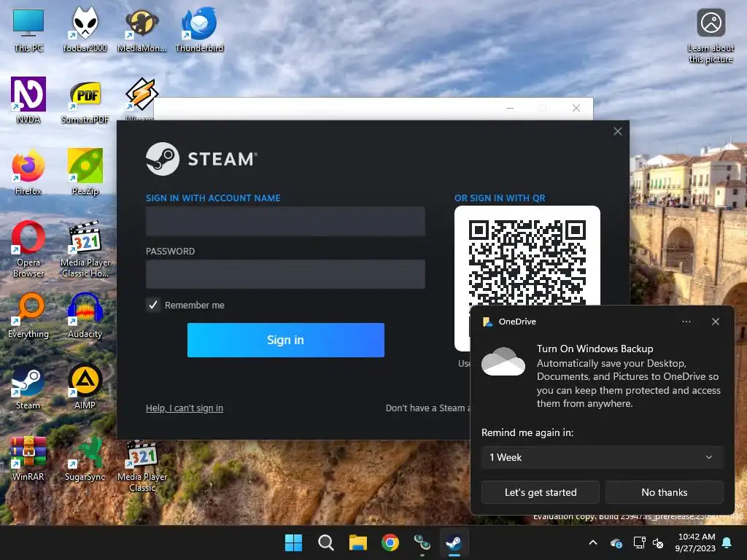747x560 pixels.
Task: Open network tray icon
Action: coord(639,542)
